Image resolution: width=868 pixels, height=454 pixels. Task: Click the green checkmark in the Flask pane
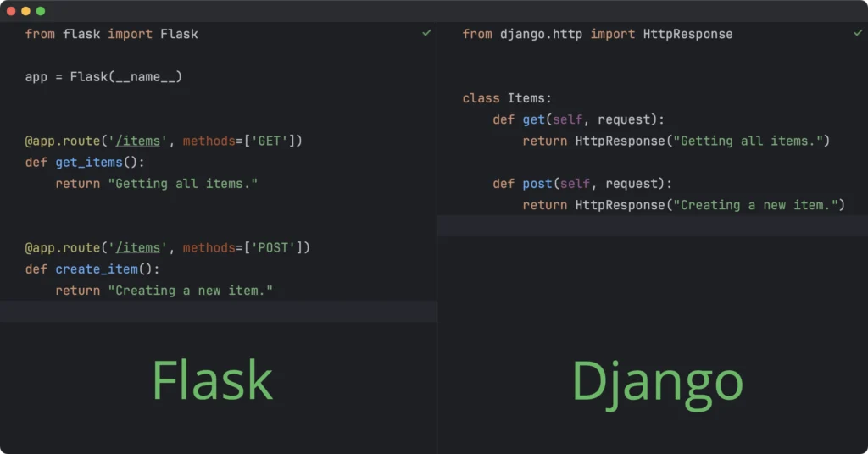point(426,33)
